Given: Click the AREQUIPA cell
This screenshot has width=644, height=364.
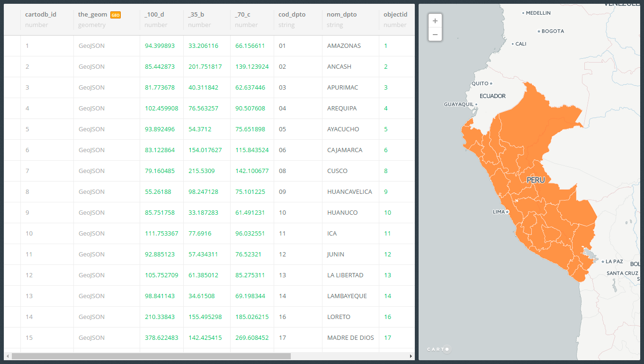Looking at the screenshot, I should point(342,109).
